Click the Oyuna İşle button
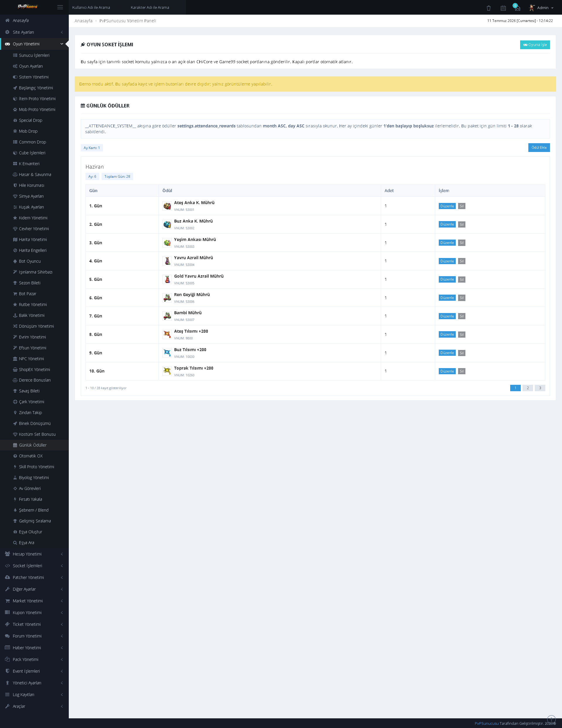The height and width of the screenshot is (728, 562). click(x=535, y=45)
